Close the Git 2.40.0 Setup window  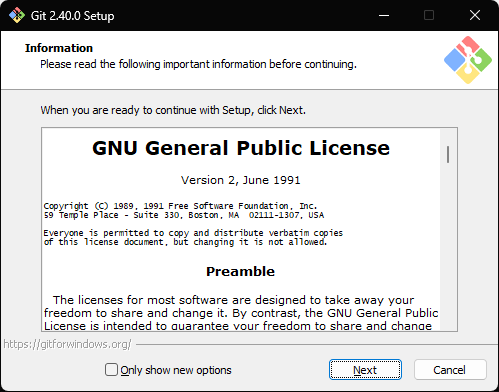click(x=475, y=15)
